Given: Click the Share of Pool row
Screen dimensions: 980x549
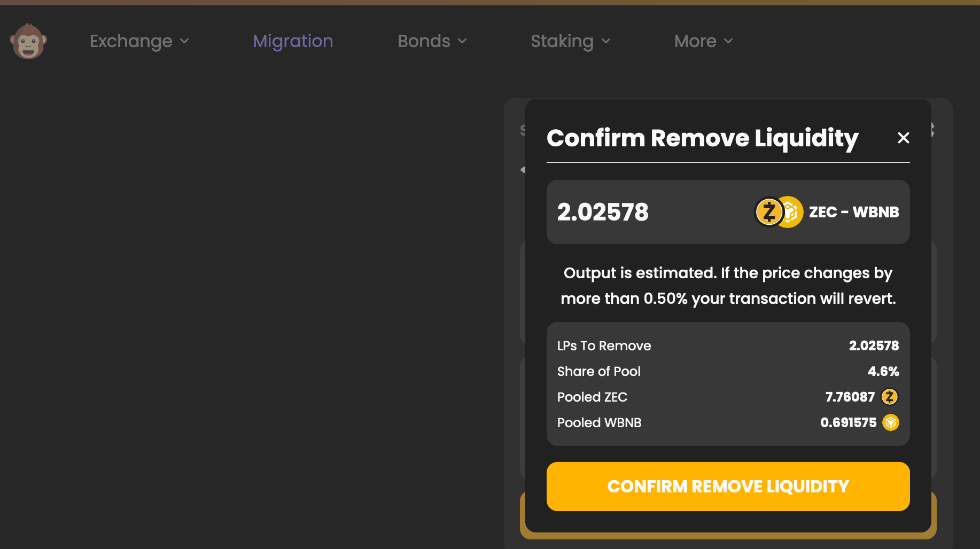Looking at the screenshot, I should pos(598,371).
